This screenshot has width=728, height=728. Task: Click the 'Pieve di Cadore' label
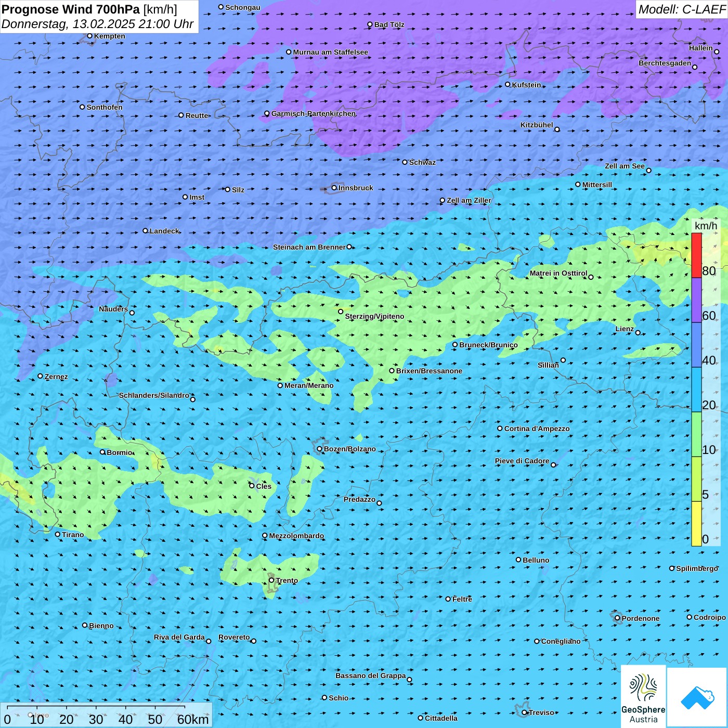click(x=522, y=461)
